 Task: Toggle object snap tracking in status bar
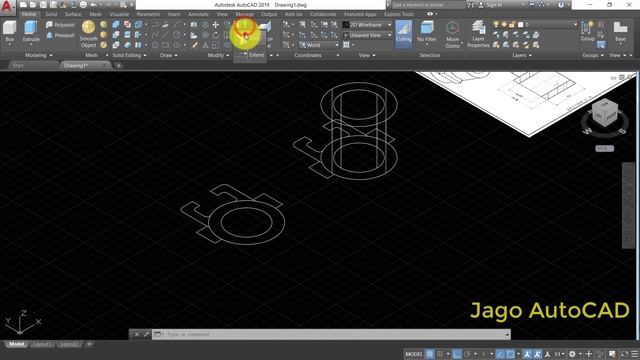(500, 354)
